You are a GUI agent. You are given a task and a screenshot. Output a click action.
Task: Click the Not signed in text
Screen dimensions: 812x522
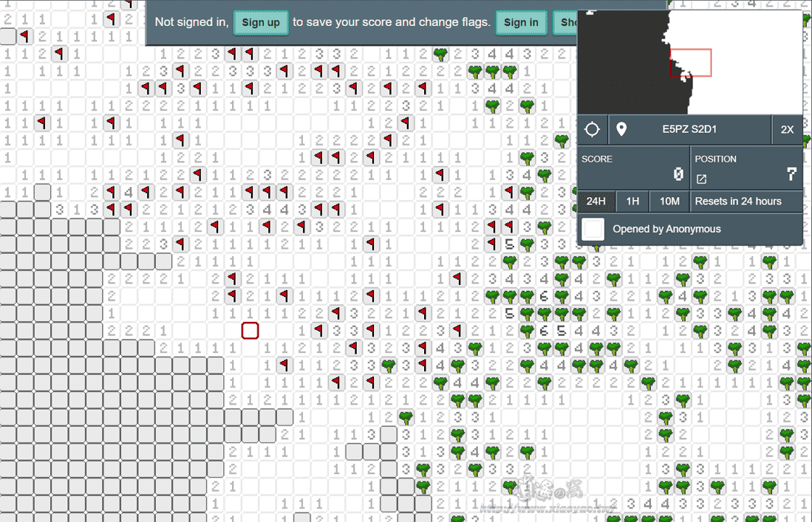tap(191, 22)
